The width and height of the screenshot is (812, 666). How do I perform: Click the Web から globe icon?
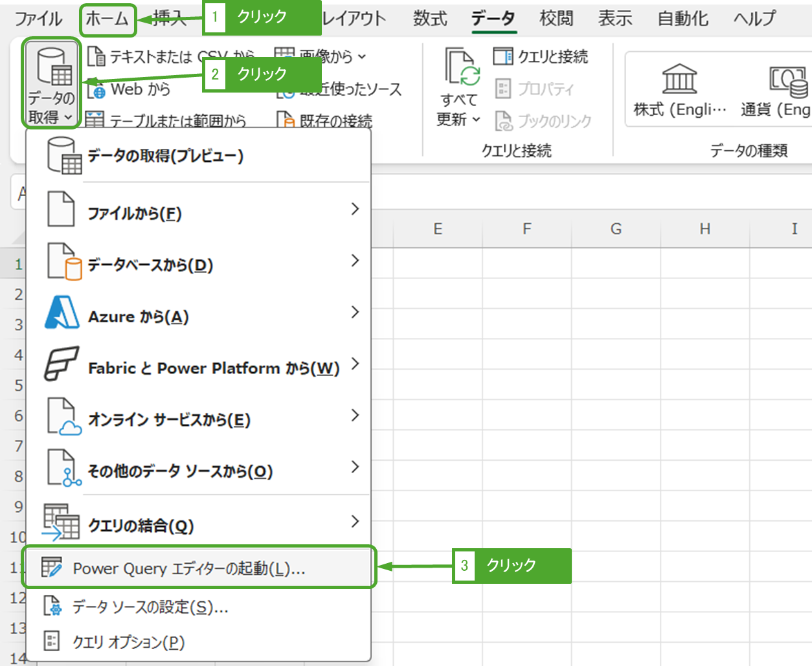click(96, 90)
